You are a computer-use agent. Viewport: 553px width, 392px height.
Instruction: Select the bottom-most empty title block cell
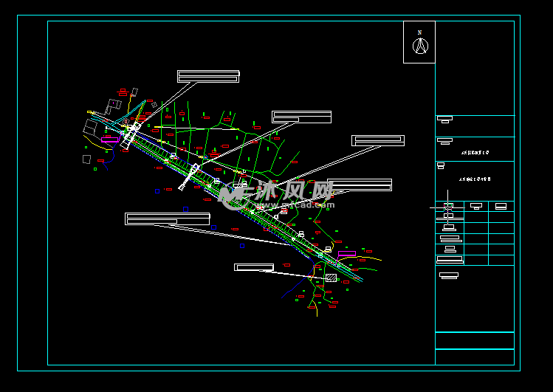click(474, 357)
